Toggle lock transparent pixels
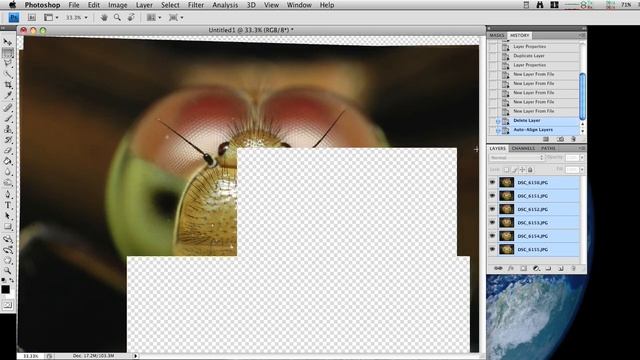 (507, 169)
